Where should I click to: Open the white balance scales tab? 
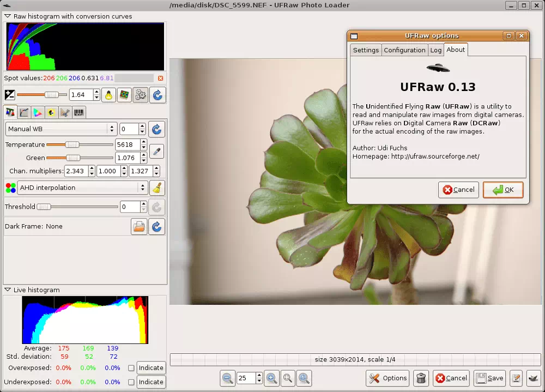coord(10,112)
